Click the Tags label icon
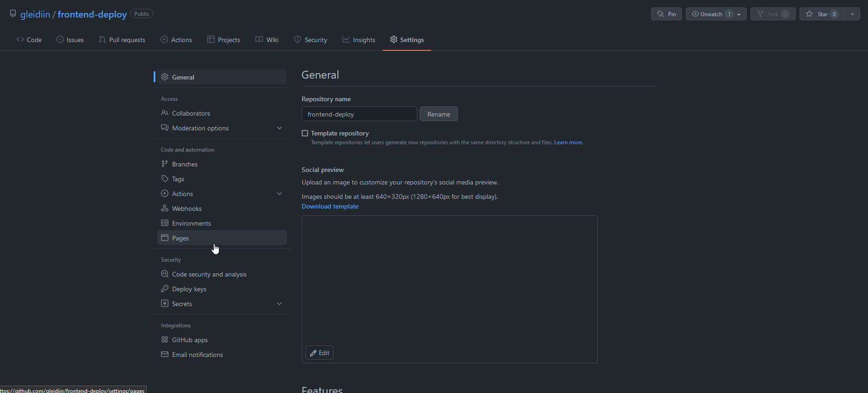868x393 pixels. [x=165, y=178]
